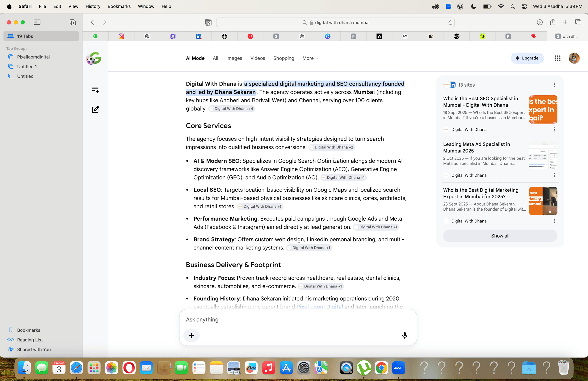Click the Upgrade button
The image size is (588, 381).
tap(527, 58)
